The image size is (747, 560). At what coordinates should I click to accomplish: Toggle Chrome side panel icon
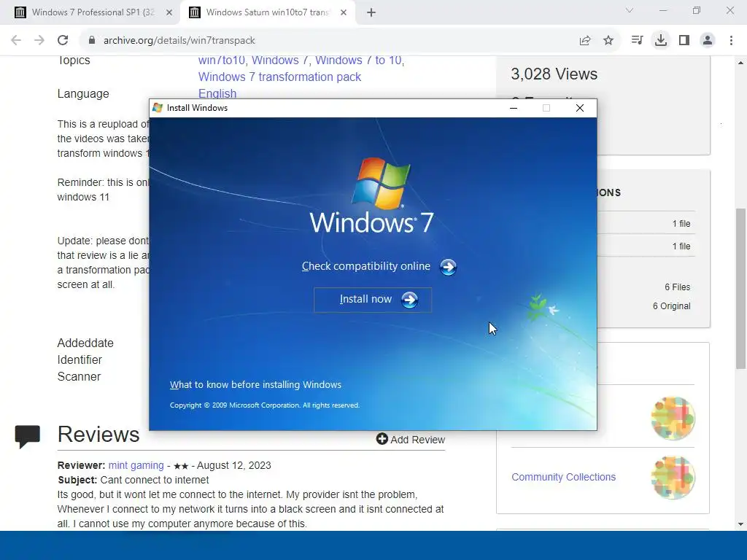[684, 41]
